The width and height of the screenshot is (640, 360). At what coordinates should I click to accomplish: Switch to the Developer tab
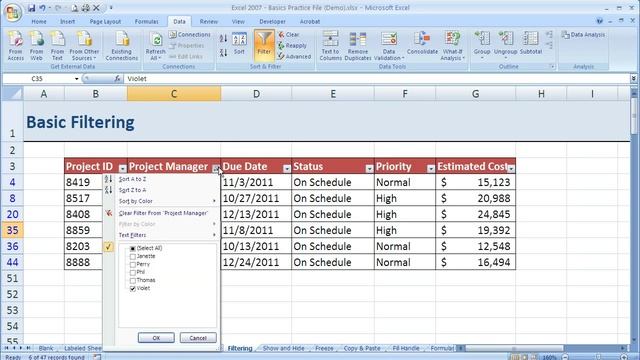tap(272, 22)
